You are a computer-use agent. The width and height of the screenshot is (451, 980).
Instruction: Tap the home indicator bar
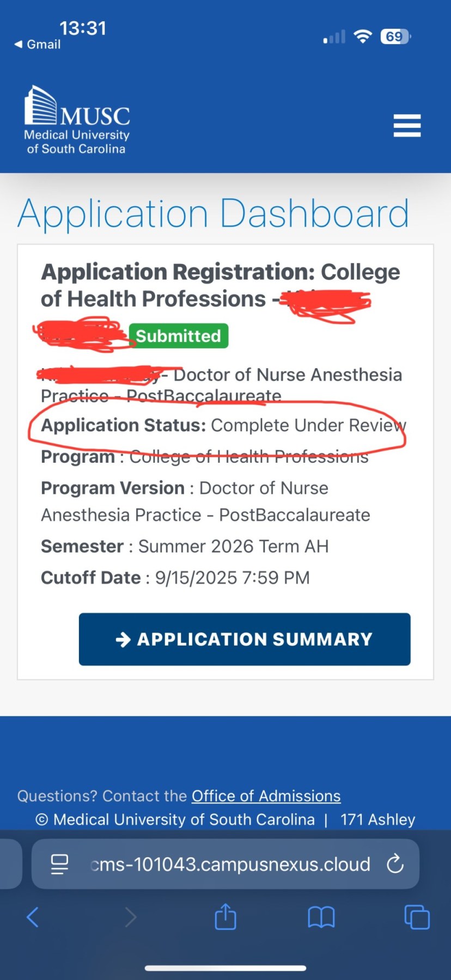225,968
